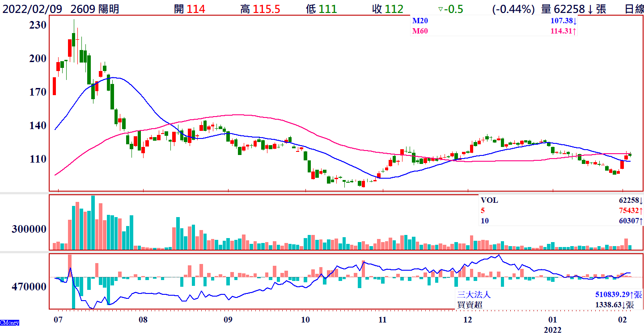
Task: Select the 日線 daily chart label
Action: coord(634,9)
